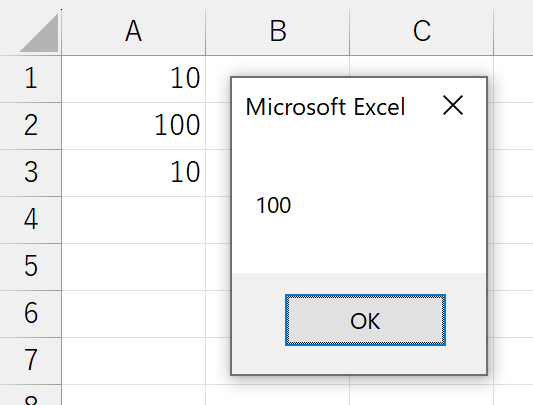Screen dimensions: 533x405
Task: Select row 5 header
Action: pyautogui.click(x=31, y=267)
